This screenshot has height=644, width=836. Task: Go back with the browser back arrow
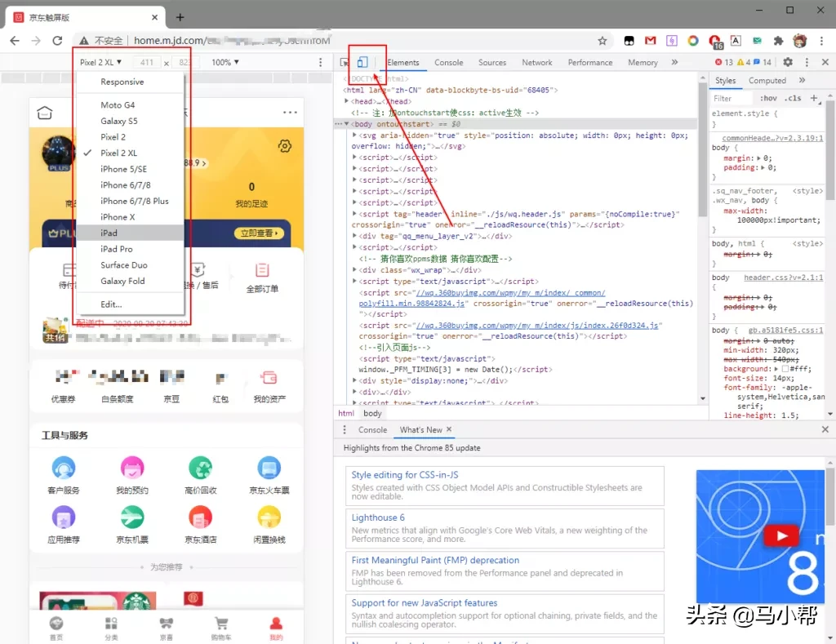15,41
